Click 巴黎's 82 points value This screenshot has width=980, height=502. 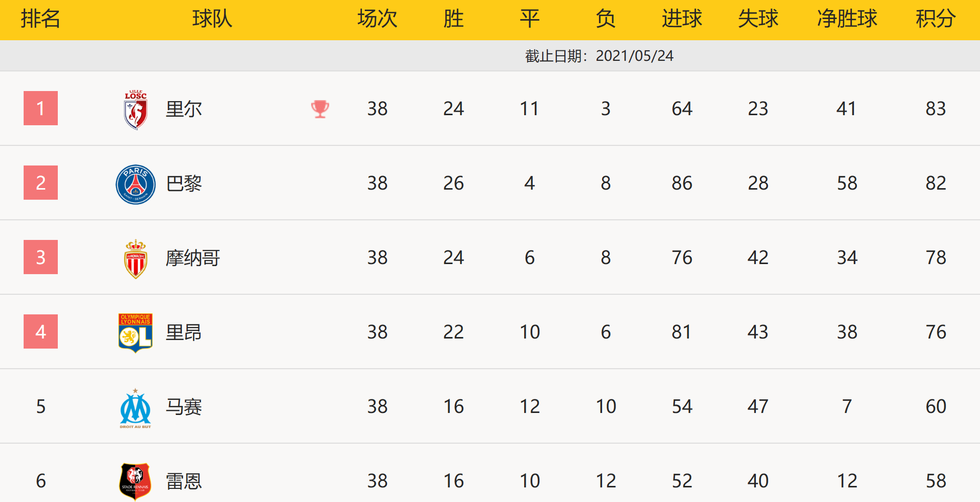(936, 183)
